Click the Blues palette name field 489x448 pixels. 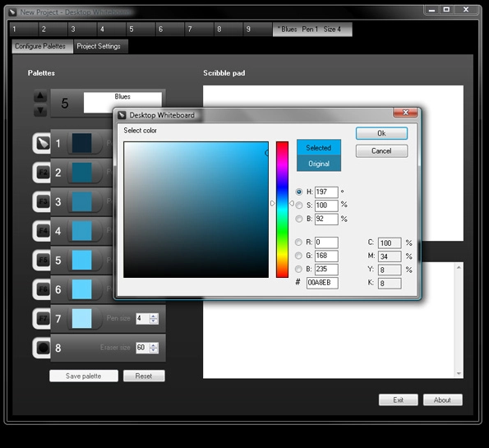point(122,102)
